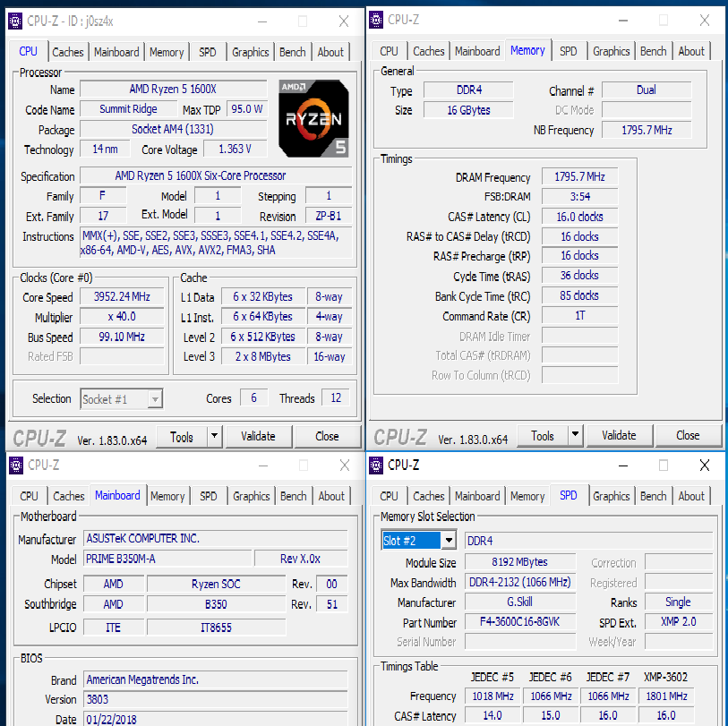Viewport: 728px width, 726px height.
Task: Click the processor Name field AMD Ryzen 5 1600X
Action: 173,90
